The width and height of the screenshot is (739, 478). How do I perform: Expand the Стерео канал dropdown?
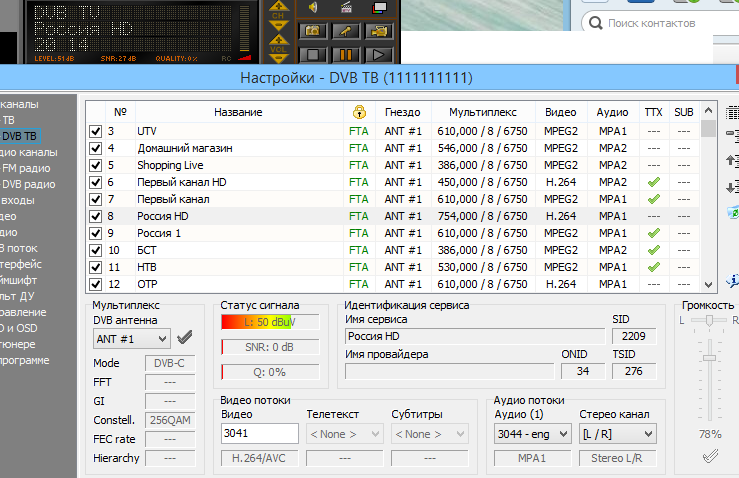tap(616, 434)
